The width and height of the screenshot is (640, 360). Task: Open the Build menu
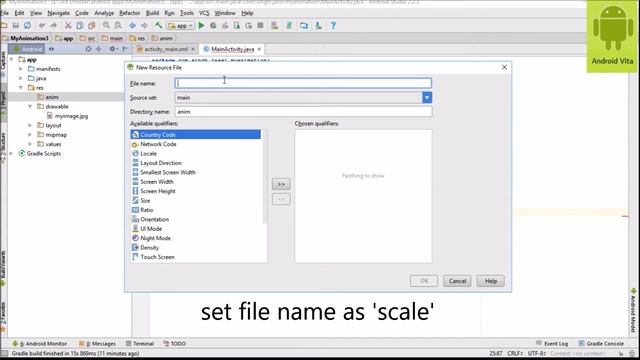click(153, 13)
